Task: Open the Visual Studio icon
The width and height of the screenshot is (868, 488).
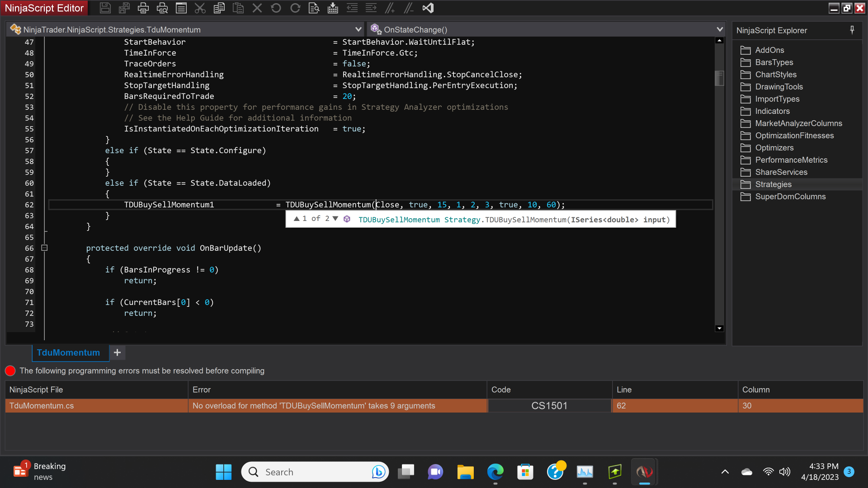Action: pyautogui.click(x=428, y=8)
